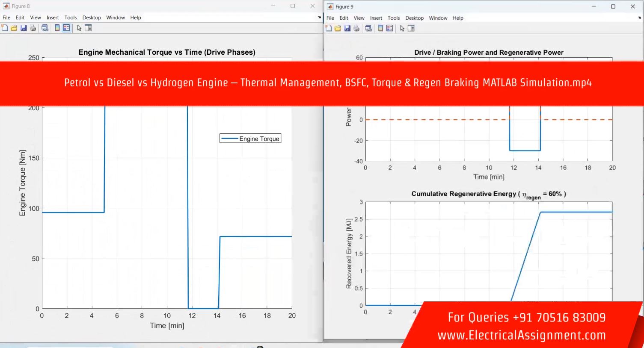Click New Figure icon in Figure 8 toolbar

click(x=5, y=28)
